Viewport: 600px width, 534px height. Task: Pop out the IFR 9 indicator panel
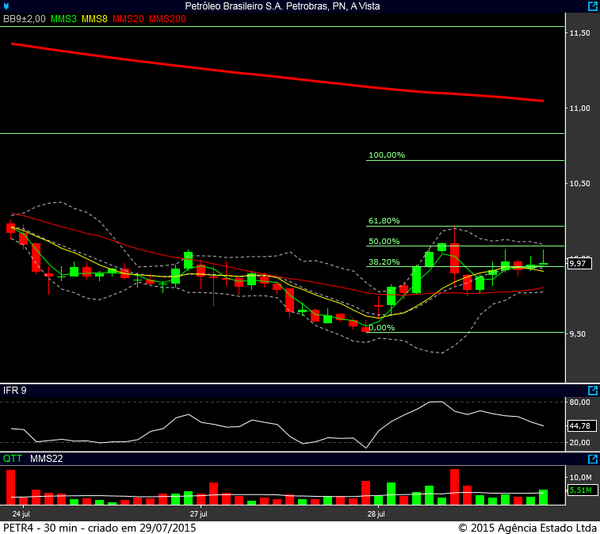click(x=592, y=390)
